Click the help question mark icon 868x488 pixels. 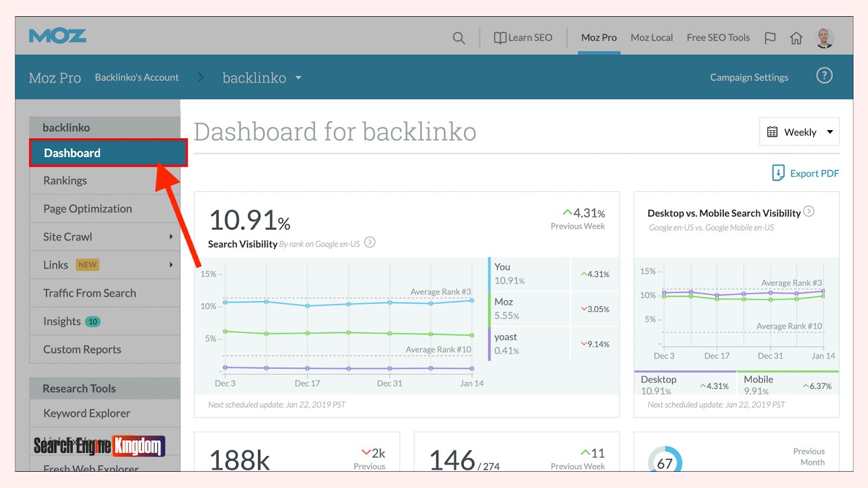[x=824, y=75]
